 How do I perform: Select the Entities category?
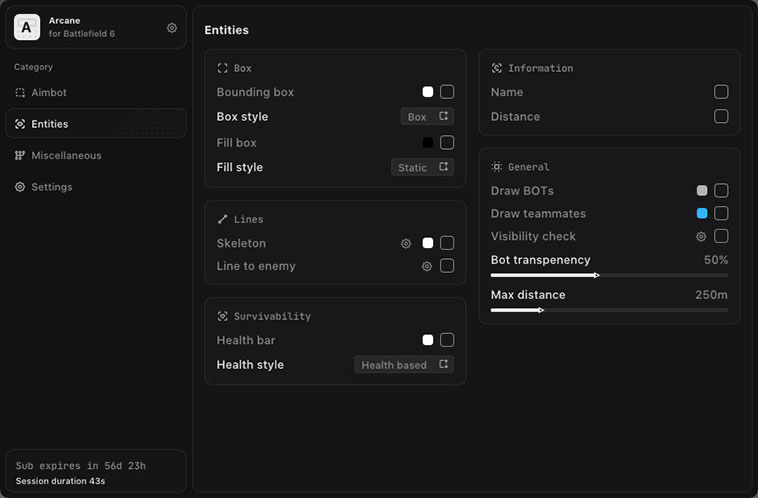pos(50,124)
